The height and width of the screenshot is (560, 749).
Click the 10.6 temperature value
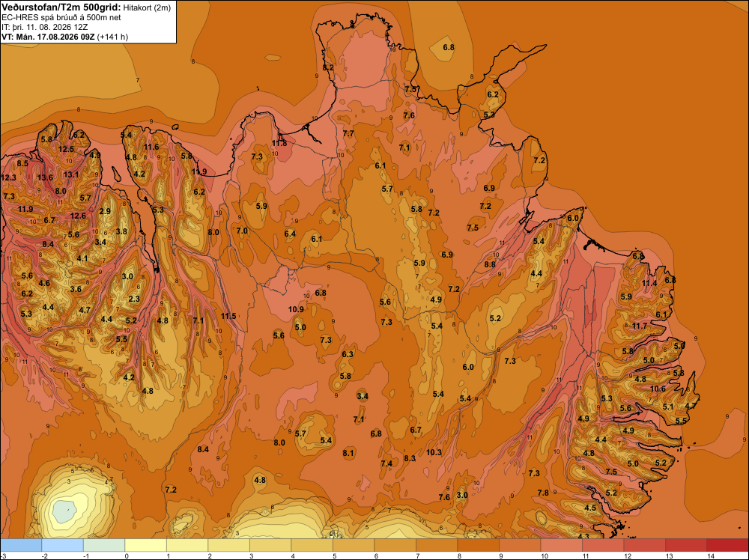point(658,389)
